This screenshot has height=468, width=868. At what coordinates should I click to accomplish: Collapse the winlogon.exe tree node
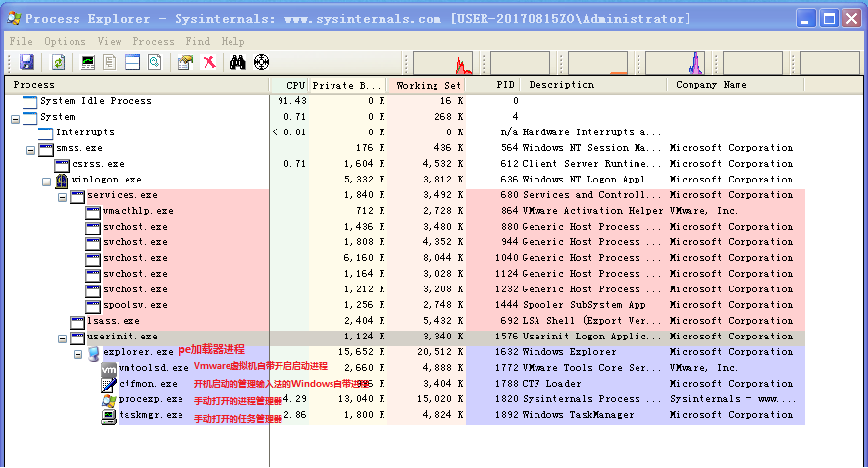click(x=46, y=182)
